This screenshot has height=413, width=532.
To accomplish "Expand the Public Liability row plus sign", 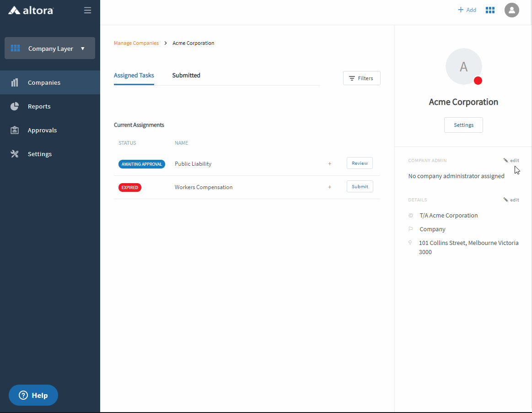I will (329, 163).
